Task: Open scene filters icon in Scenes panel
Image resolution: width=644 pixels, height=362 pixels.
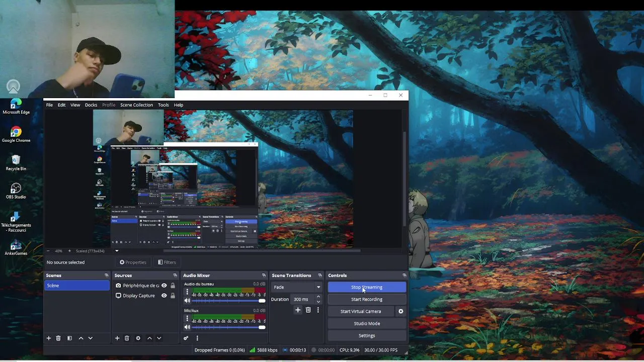Action: (x=69, y=338)
